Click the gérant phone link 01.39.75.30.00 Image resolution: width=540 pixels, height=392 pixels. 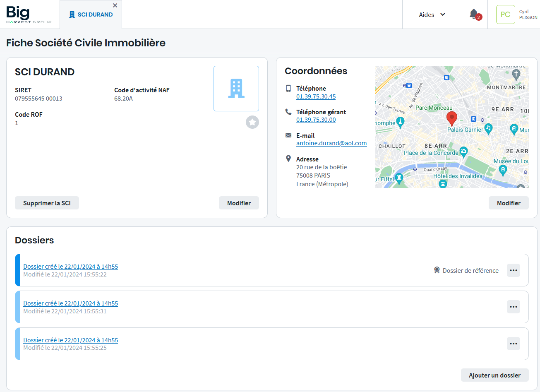coord(316,120)
